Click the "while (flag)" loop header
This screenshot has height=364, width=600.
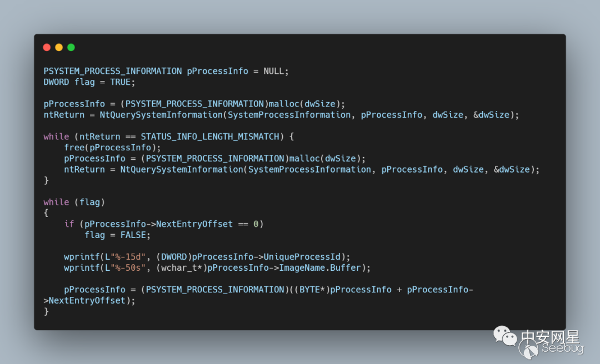click(x=74, y=202)
